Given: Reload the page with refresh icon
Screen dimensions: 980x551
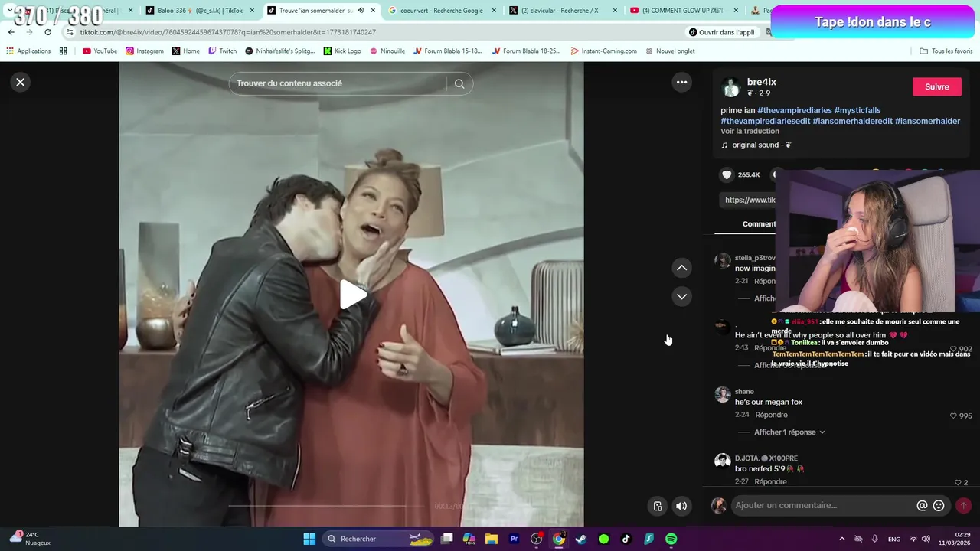Looking at the screenshot, I should (x=47, y=32).
